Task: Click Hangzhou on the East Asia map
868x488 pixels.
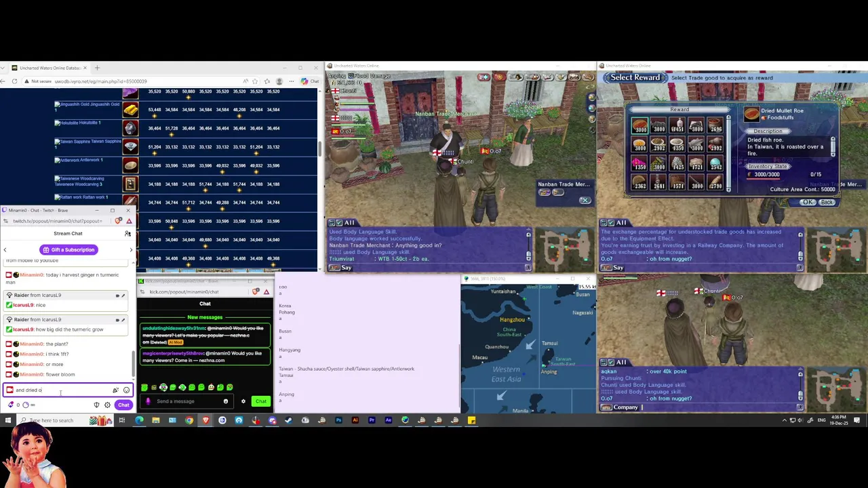Action: pyautogui.click(x=512, y=320)
